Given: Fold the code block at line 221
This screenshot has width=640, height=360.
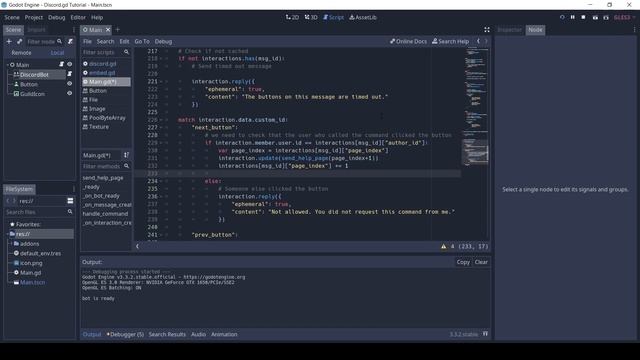Looking at the screenshot, I should pyautogui.click(x=161, y=82).
